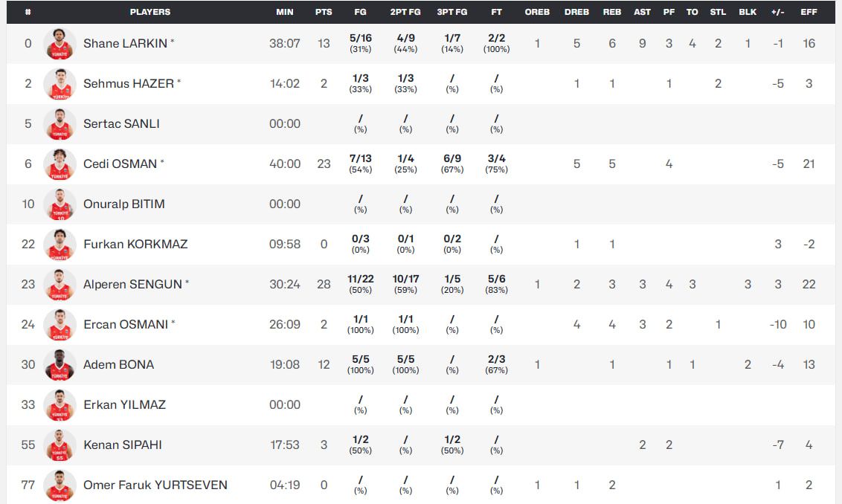Viewport: 842px width, 504px height.
Task: Click the EFF column header
Action: (809, 12)
